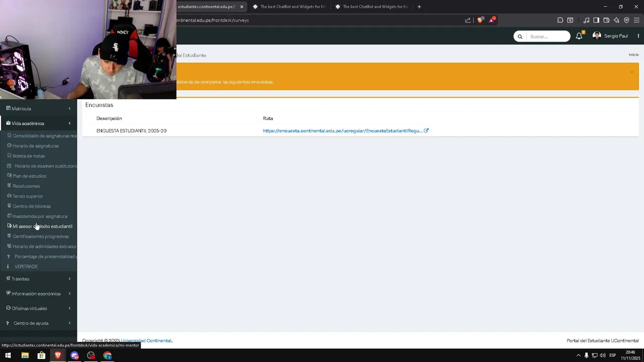Open the three-dot menu beside Sergio Paul
This screenshot has width=644, height=362.
pos(638,36)
